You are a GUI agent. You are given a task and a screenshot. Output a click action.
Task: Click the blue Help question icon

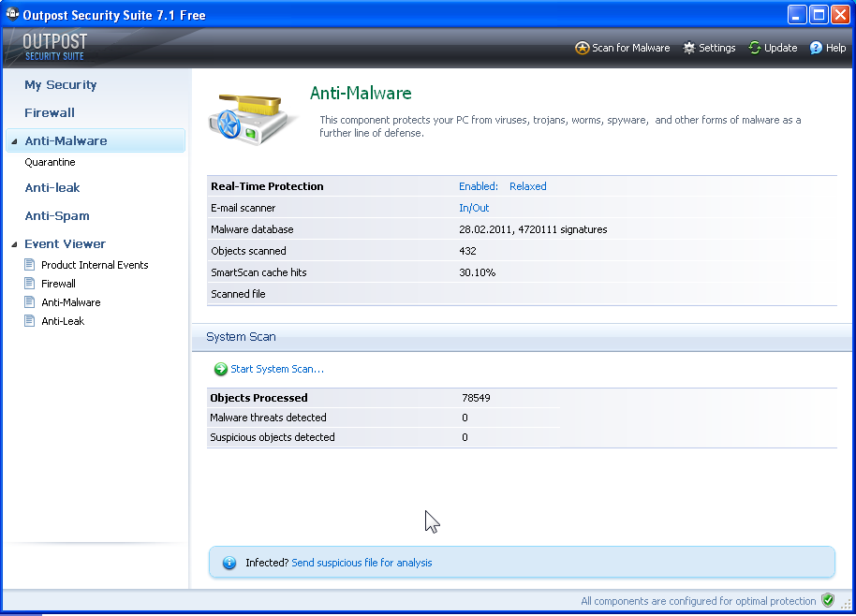pos(816,48)
